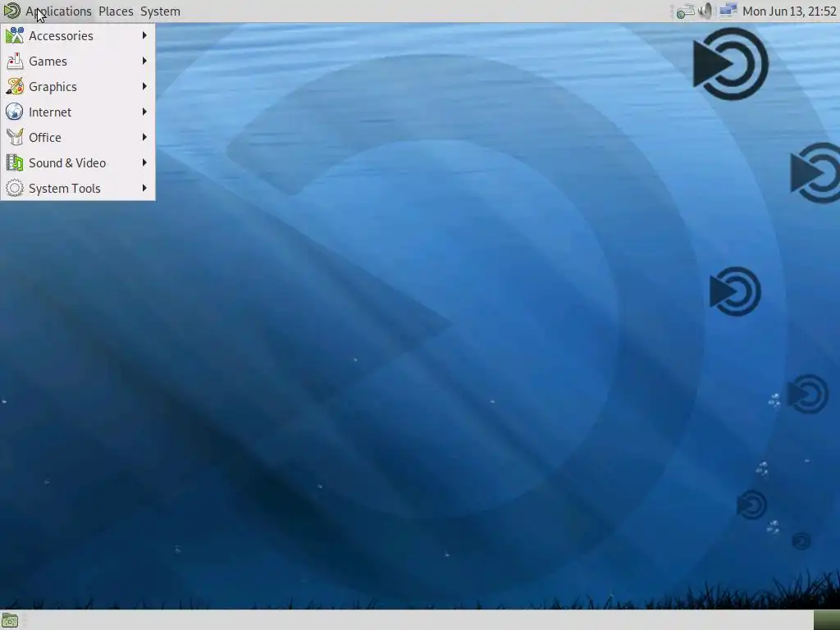Click the Office category icon
Screen dimensions: 840x630
[x=15, y=138]
